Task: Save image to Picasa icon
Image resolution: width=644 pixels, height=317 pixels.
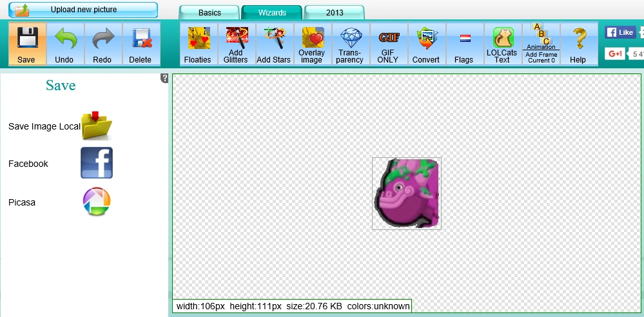Action: click(x=97, y=202)
